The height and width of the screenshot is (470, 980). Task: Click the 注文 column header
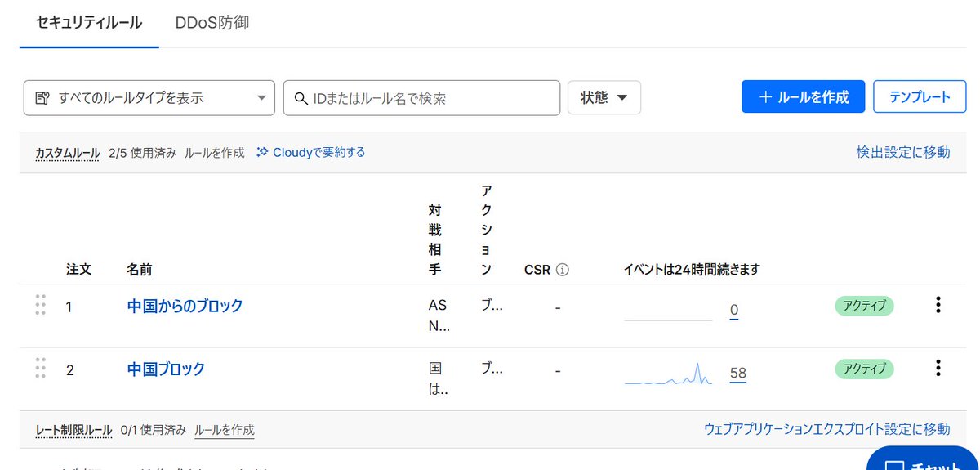[x=78, y=269]
